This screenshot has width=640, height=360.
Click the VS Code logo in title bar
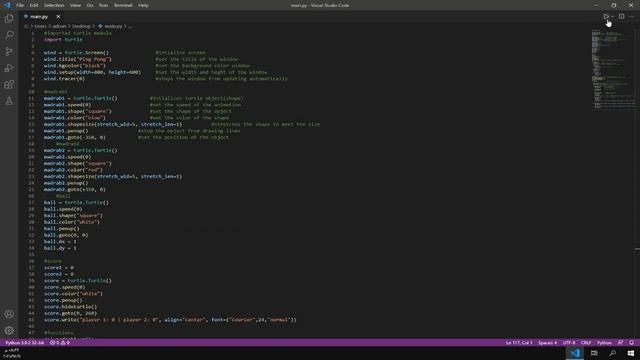[x=7, y=5]
